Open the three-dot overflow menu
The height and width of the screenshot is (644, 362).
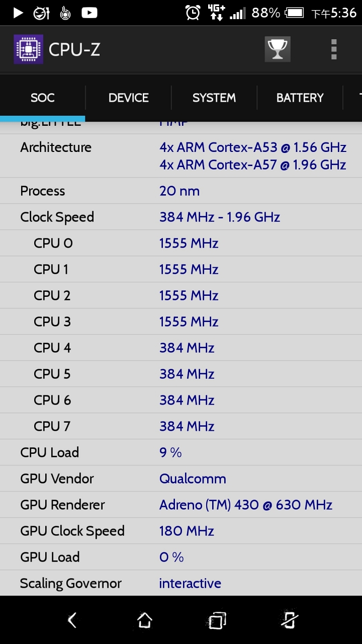(334, 49)
